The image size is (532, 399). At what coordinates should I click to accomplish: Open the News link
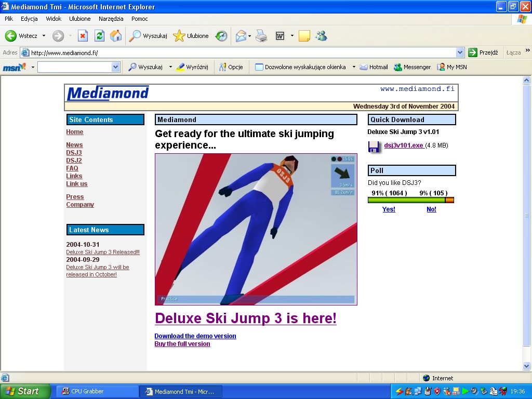[x=74, y=145]
